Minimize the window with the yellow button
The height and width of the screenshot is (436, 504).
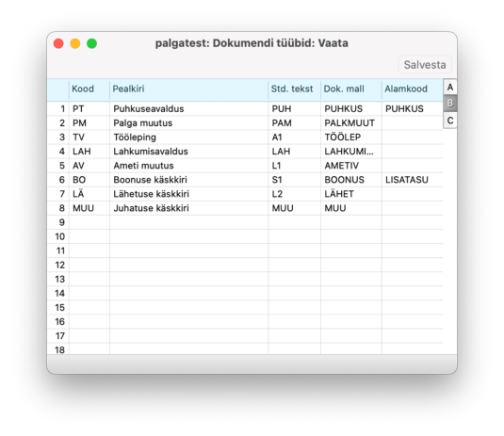pos(75,43)
